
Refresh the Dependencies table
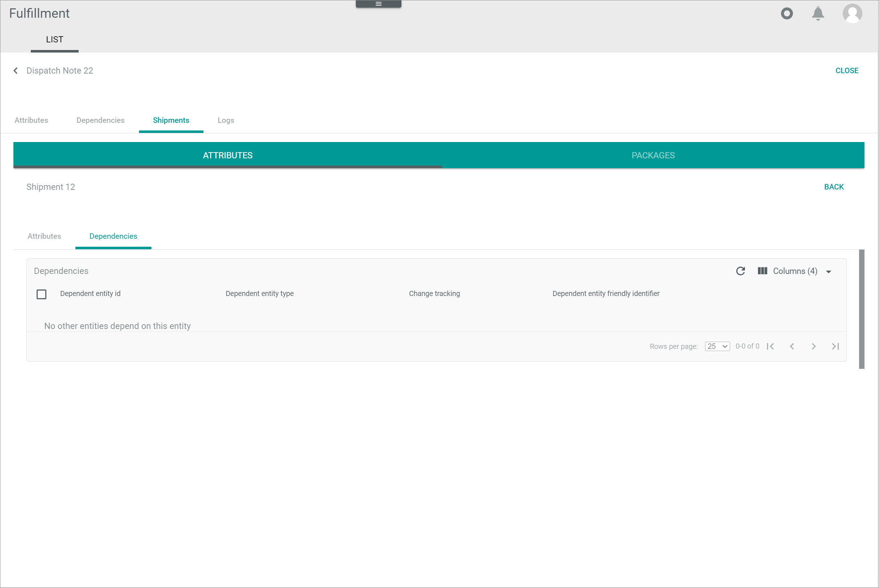[x=741, y=271]
